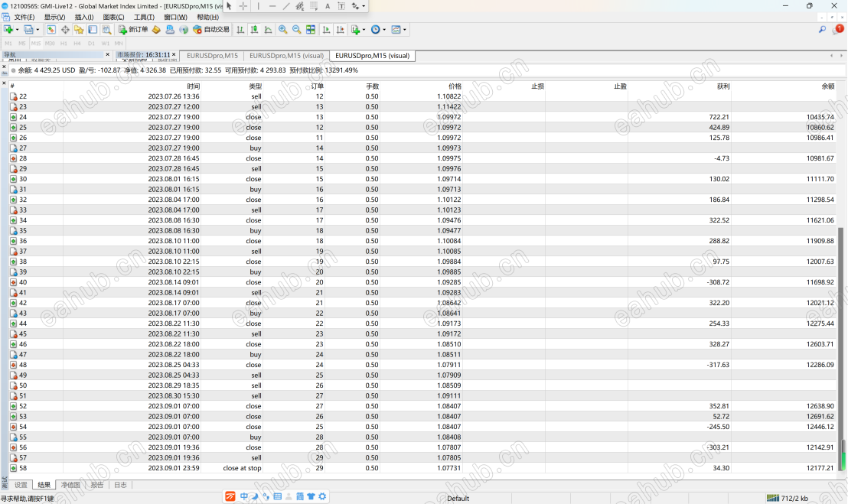Open the 图表(C) menu
Screen dimensions: 848x504
click(113, 18)
